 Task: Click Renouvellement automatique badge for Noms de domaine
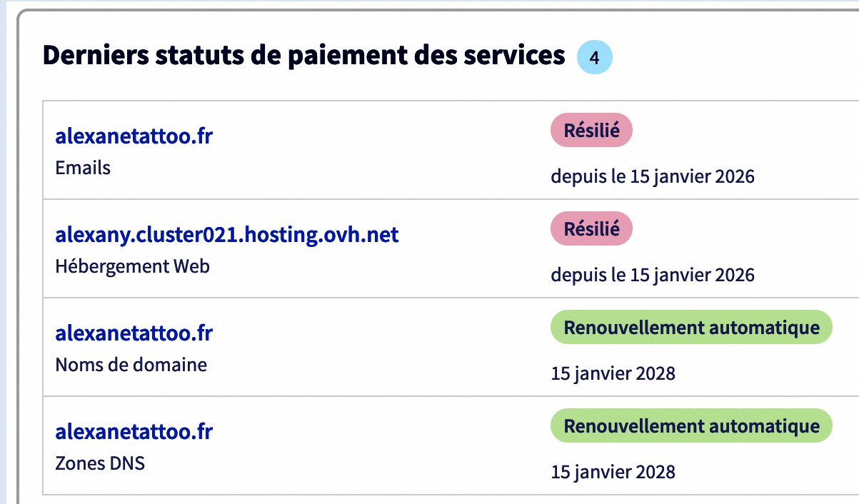pyautogui.click(x=691, y=328)
